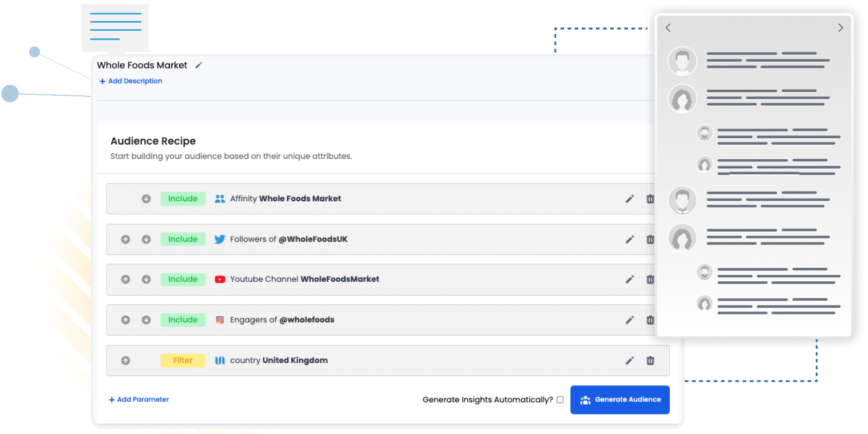Image resolution: width=868 pixels, height=434 pixels.
Task: Click the Generate Audience button
Action: 620,399
